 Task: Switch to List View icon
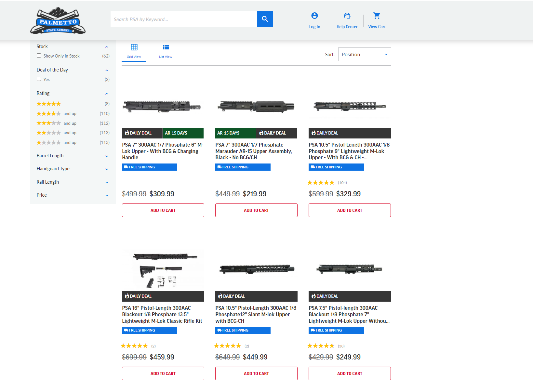point(166,47)
